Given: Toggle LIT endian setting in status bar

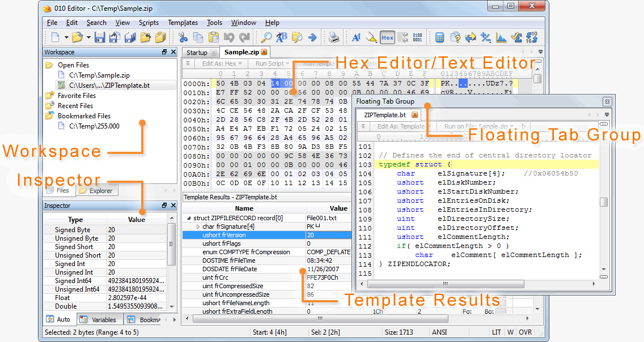Looking at the screenshot, I should 496,332.
